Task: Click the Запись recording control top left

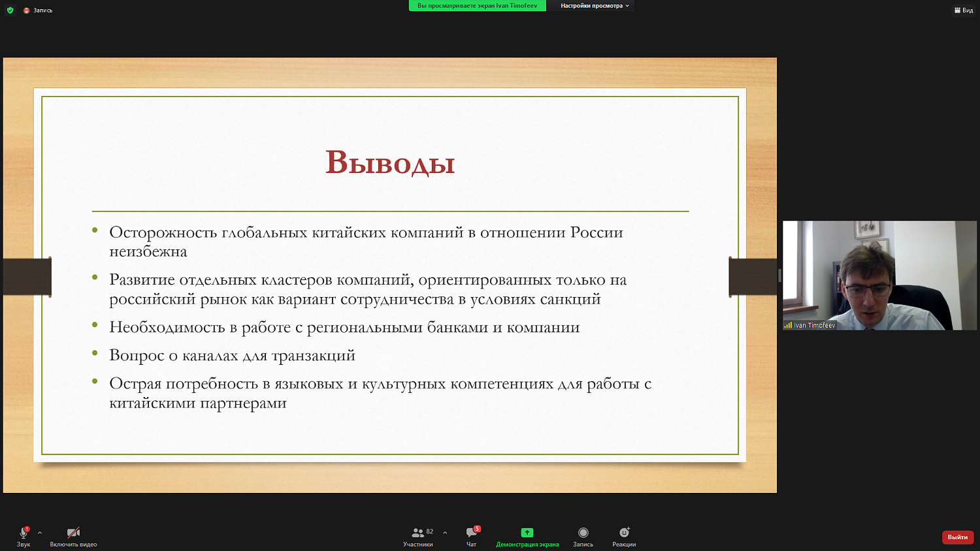Action: coord(42,10)
